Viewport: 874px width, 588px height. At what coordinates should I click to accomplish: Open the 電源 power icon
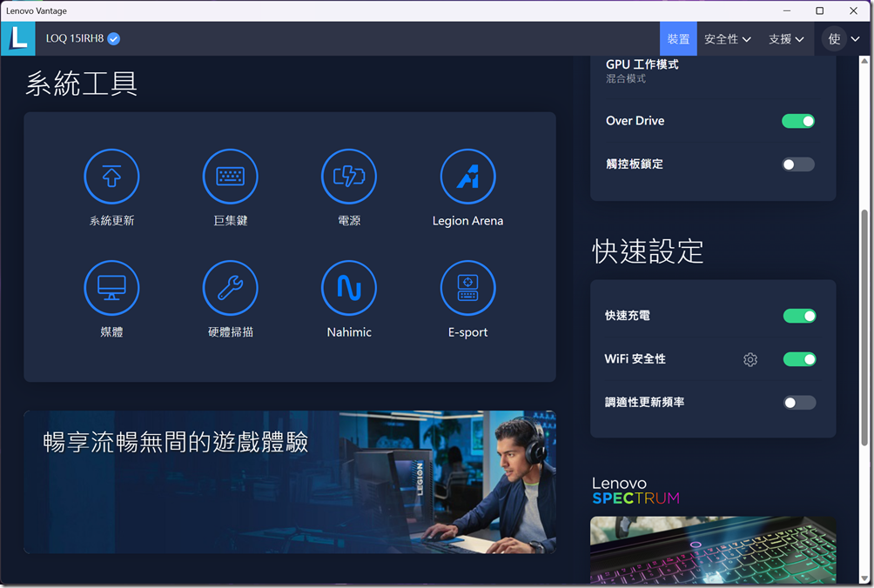coord(349,177)
